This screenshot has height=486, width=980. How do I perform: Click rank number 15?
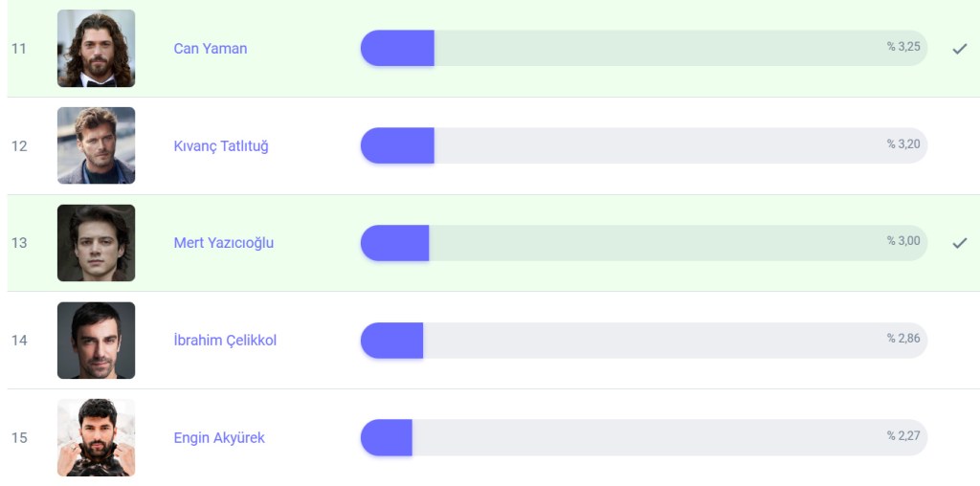pos(19,438)
